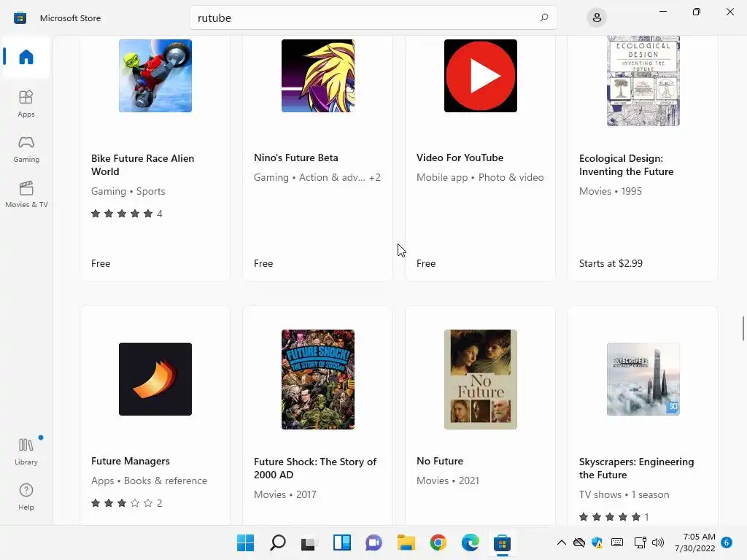The image size is (747, 560).
Task: Open the Chat app on taskbar
Action: 373,542
